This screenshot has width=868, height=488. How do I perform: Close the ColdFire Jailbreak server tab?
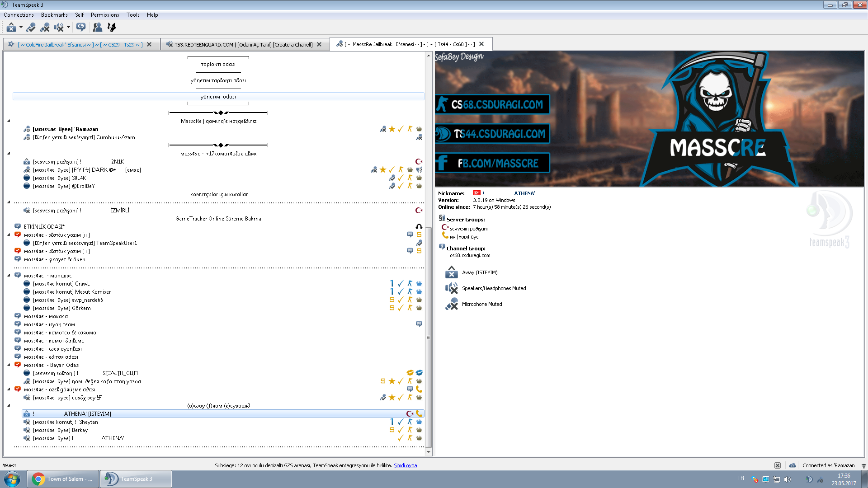coord(149,44)
